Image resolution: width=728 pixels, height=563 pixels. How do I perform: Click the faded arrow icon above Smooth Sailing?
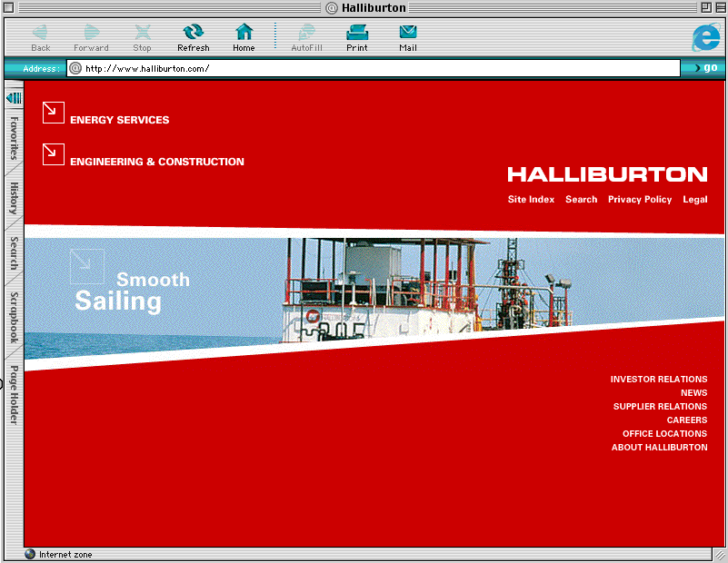(x=87, y=266)
